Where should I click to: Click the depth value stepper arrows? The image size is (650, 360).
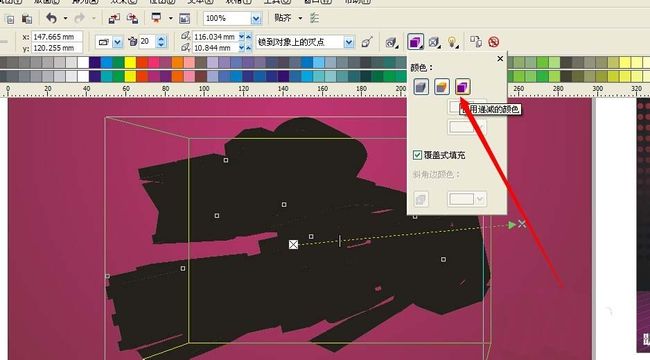161,41
